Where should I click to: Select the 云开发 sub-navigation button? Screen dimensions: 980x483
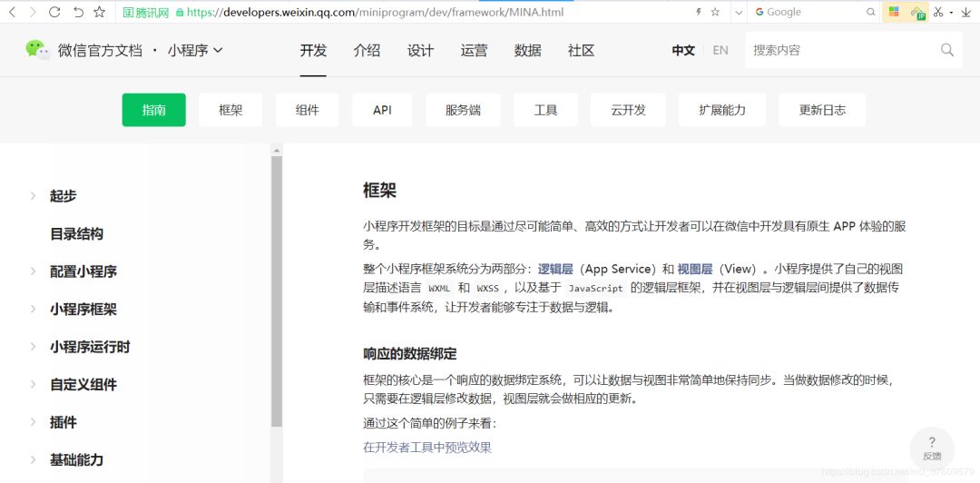tap(628, 110)
